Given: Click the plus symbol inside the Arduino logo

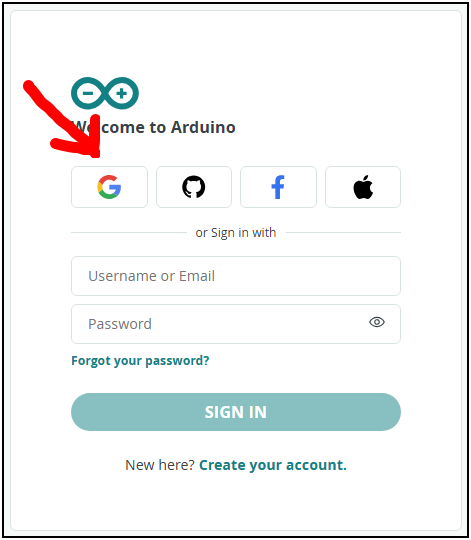Looking at the screenshot, I should point(121,93).
